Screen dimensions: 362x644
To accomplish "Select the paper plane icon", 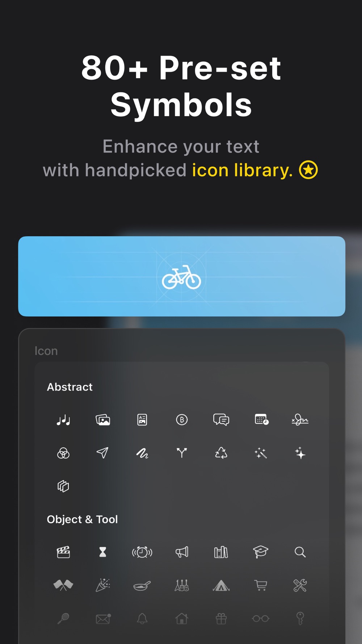I will [102, 453].
